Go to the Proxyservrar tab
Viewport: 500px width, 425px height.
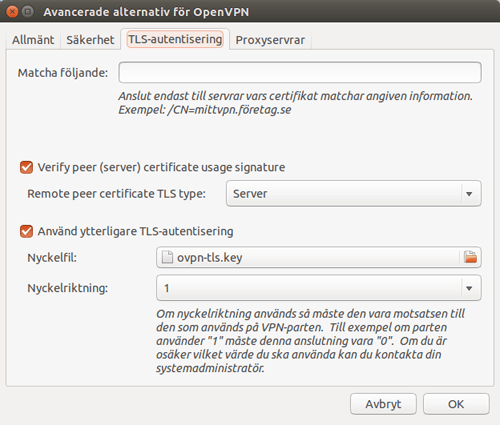[x=270, y=40]
